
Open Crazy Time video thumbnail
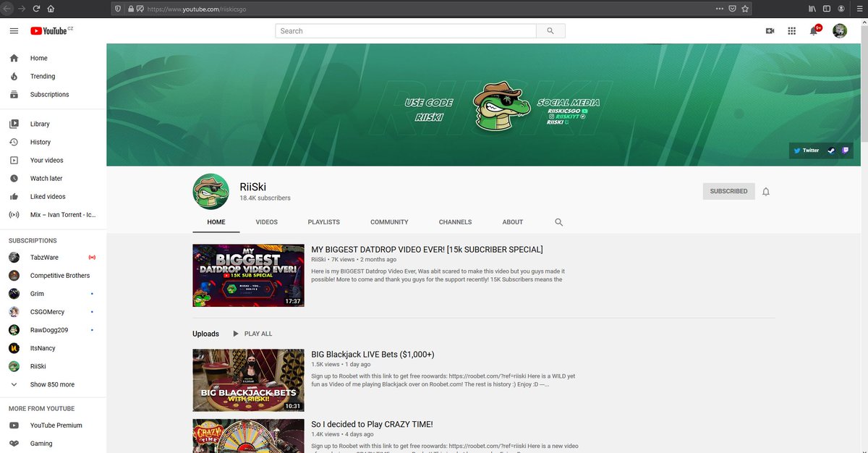[248, 436]
